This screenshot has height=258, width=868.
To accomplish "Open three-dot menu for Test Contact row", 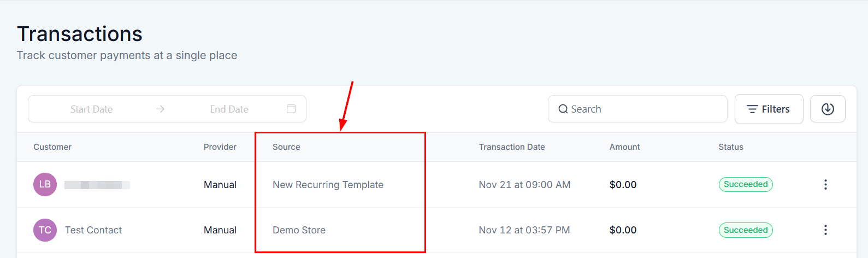I will click(825, 230).
